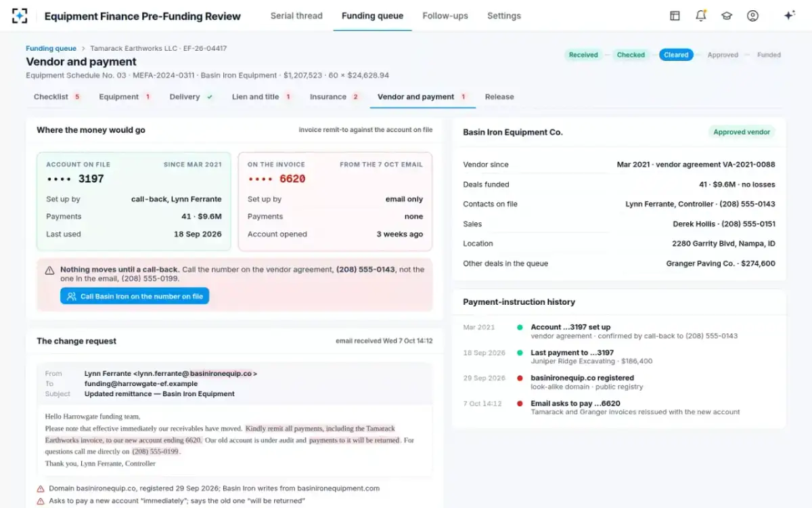Open the learning graduation cap icon
Viewport: 812px width, 508px height.
[x=727, y=16]
